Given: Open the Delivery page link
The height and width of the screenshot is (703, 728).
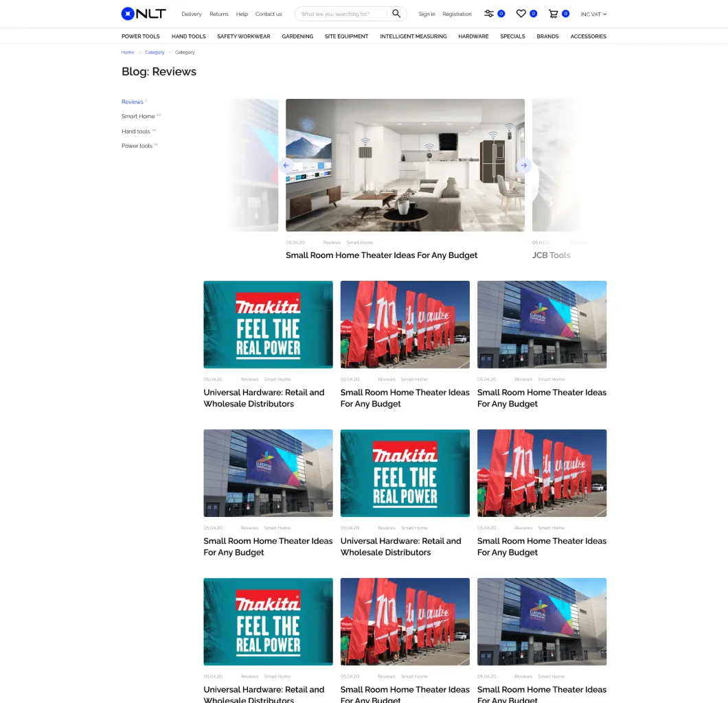Looking at the screenshot, I should click(x=192, y=14).
